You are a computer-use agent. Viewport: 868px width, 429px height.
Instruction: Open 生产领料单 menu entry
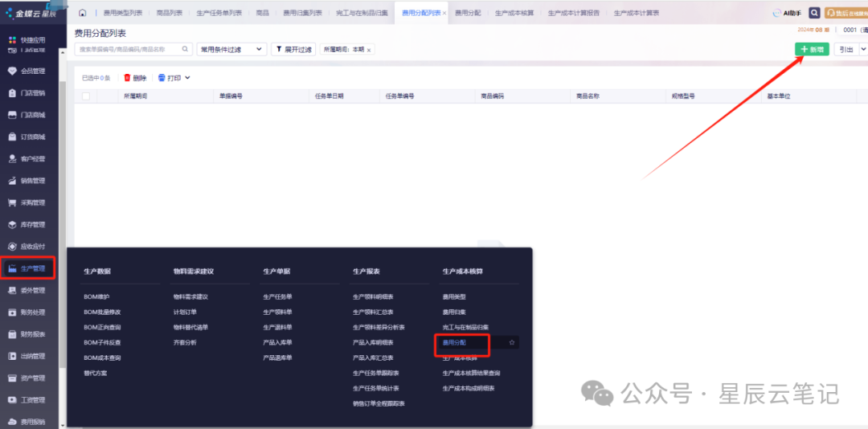(x=277, y=313)
